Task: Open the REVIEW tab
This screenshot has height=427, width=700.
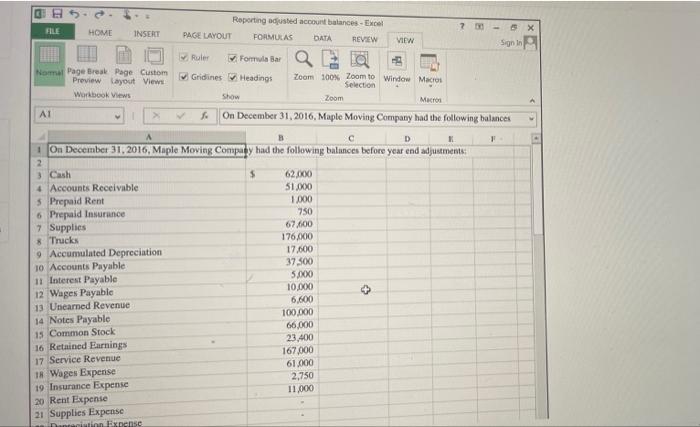Action: (x=364, y=39)
